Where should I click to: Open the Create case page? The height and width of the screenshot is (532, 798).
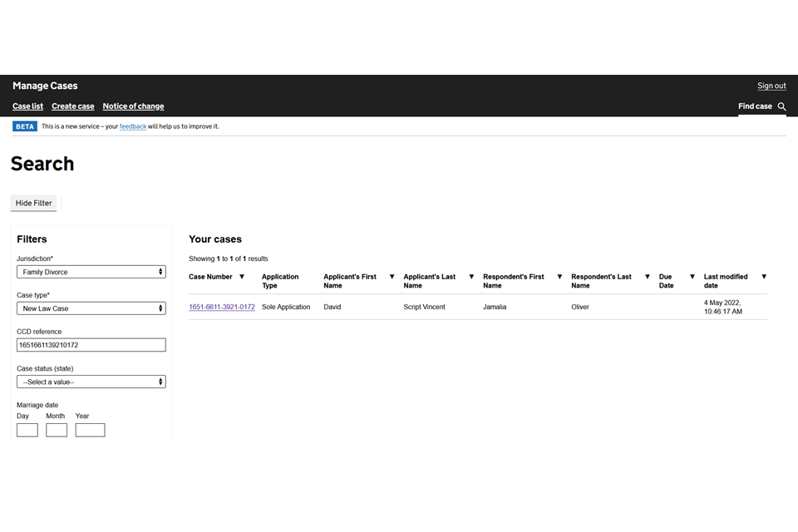coord(72,106)
